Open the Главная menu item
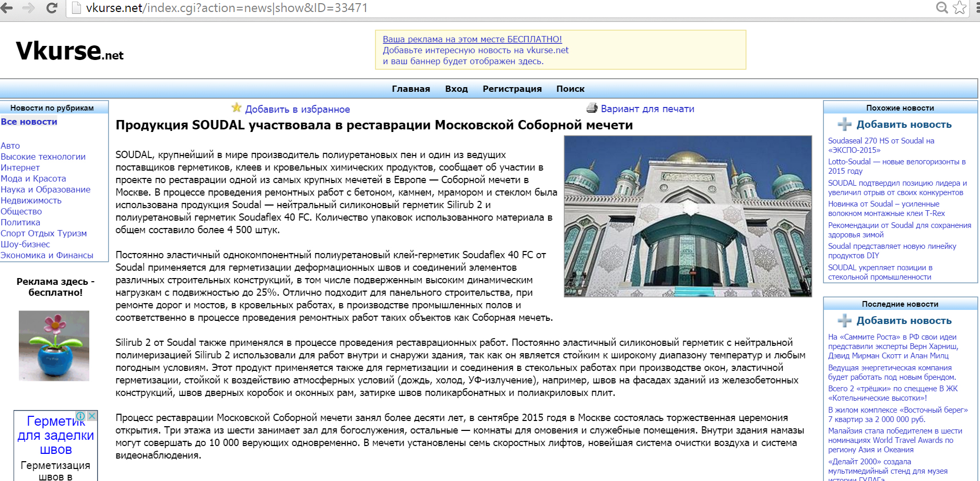Viewport: 980px width, 481px height. point(411,89)
